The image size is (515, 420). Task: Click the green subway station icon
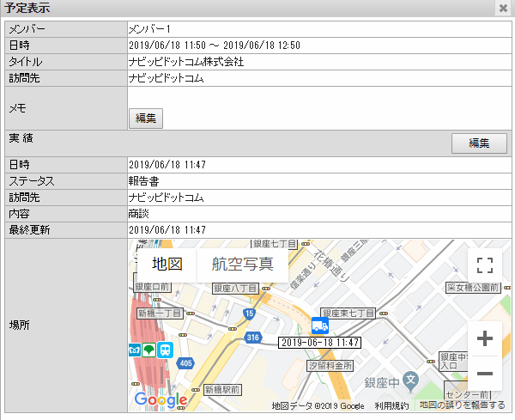[x=149, y=350]
